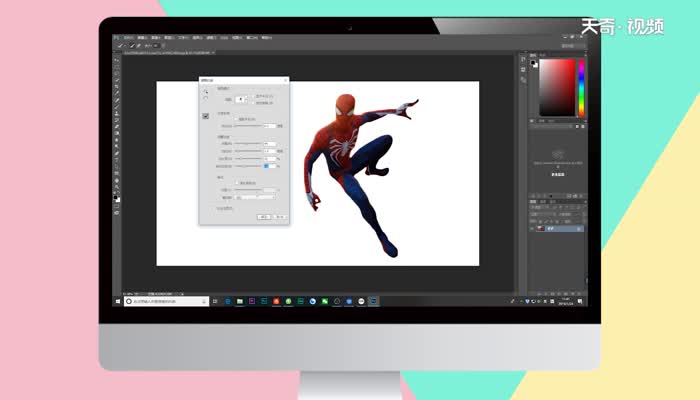The height and width of the screenshot is (400, 700).
Task: Switch to the Paths tab
Action: click(552, 201)
